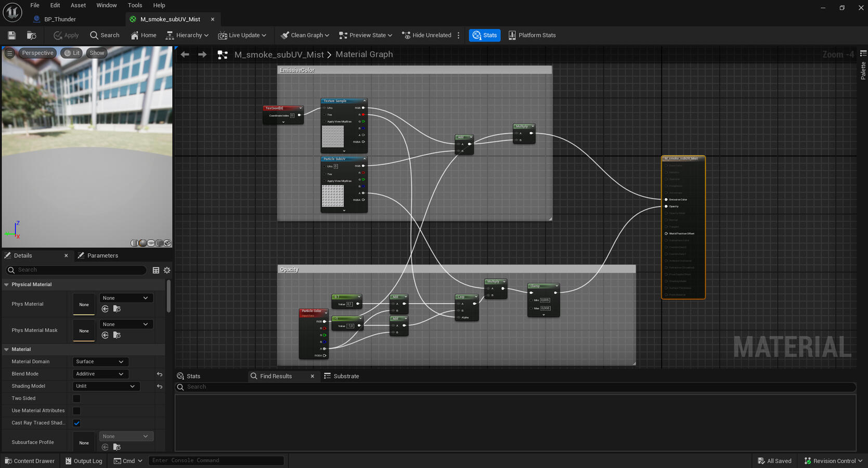Click Home in the toolbar

144,35
